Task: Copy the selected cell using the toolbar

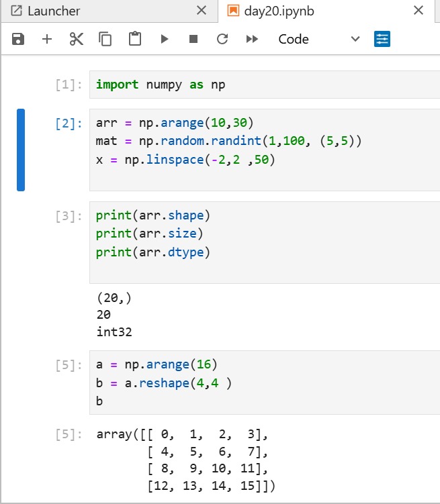Action: click(x=105, y=39)
